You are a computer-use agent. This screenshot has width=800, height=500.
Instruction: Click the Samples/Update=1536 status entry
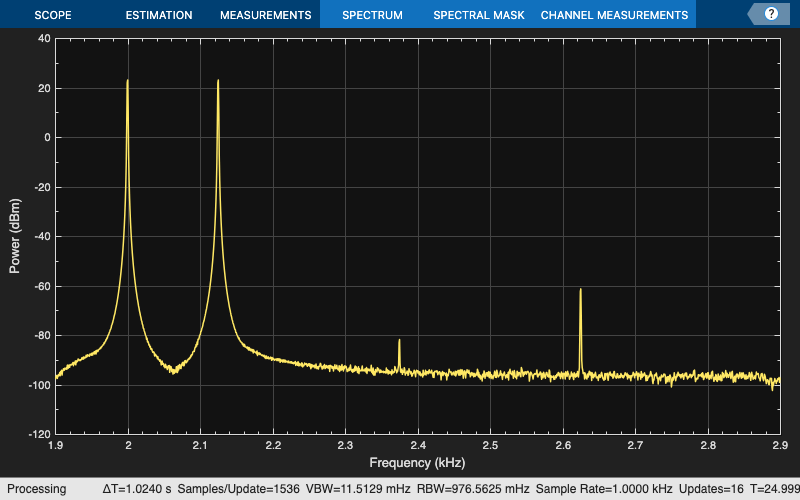[x=238, y=489]
